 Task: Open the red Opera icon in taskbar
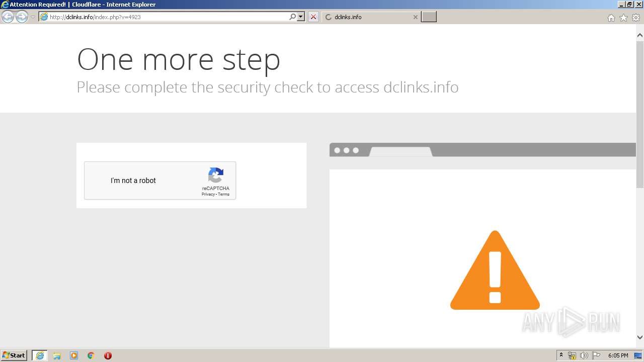(x=108, y=355)
